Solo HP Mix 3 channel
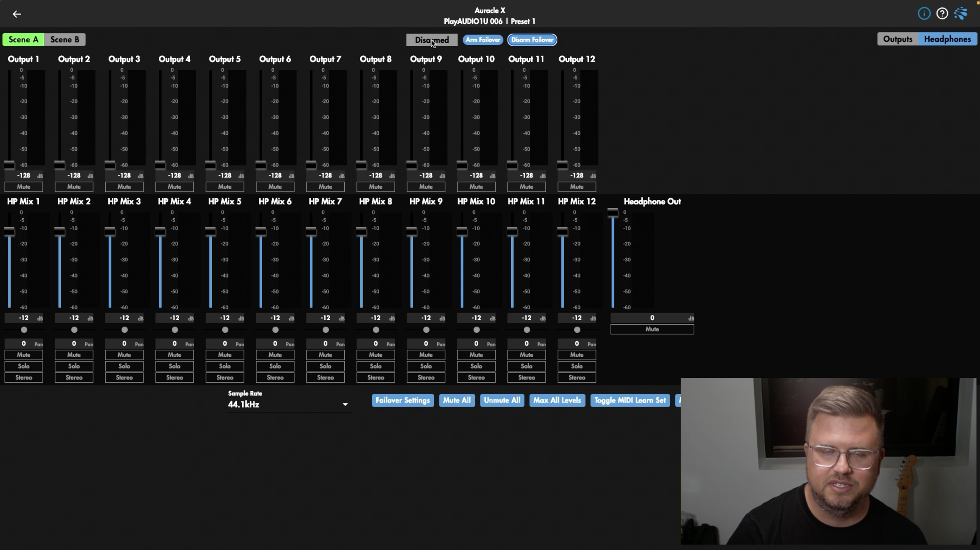The width and height of the screenshot is (980, 550). point(124,366)
